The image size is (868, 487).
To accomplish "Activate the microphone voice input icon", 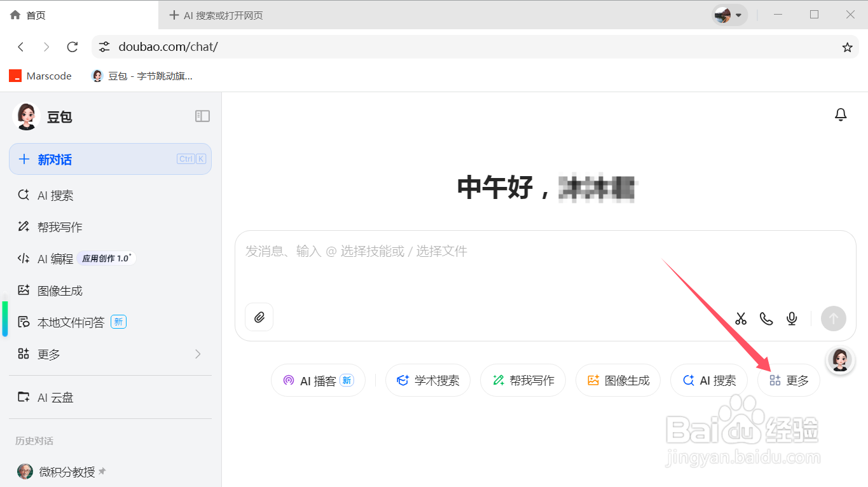I will [x=792, y=319].
